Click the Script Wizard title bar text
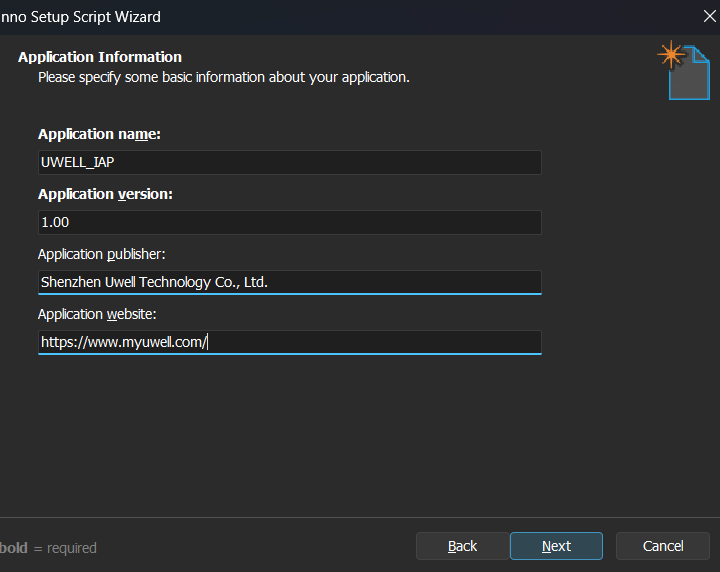Image resolution: width=720 pixels, height=572 pixels. tap(80, 17)
